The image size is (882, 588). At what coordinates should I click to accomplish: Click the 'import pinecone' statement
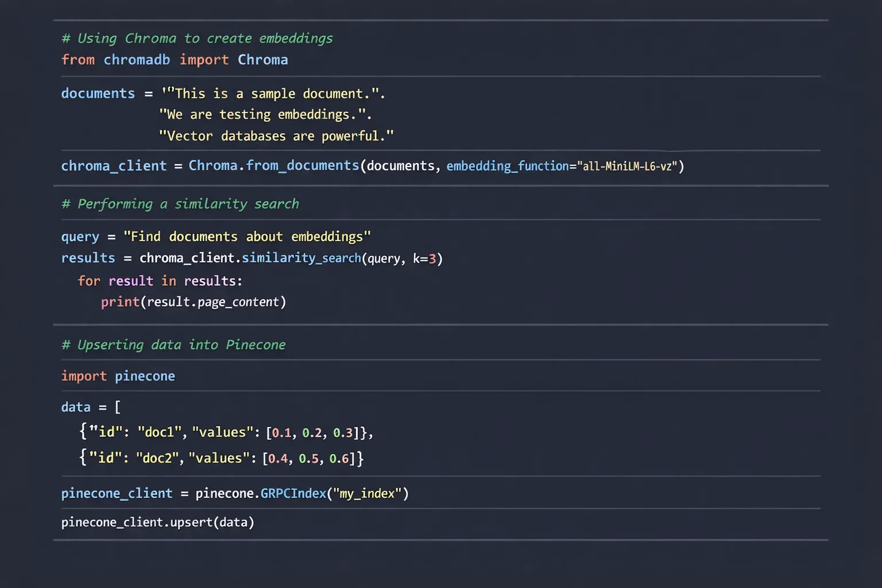118,376
